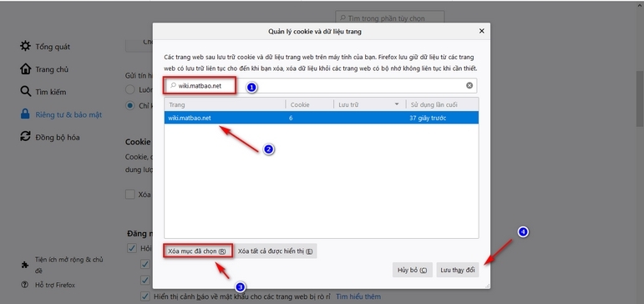Click the puzzle icon for Tiện ích mở rộng
The width and height of the screenshot is (644, 304).
tap(25, 265)
